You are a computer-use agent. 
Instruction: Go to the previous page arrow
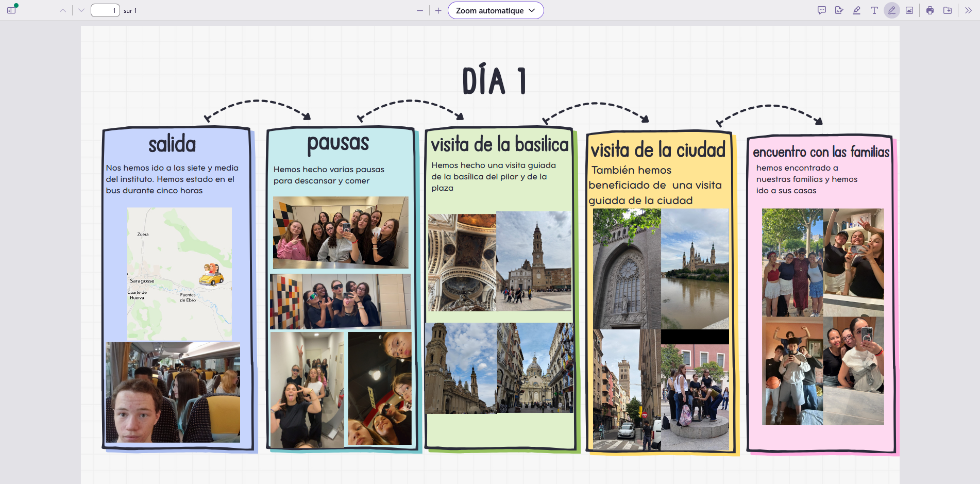pyautogui.click(x=63, y=10)
